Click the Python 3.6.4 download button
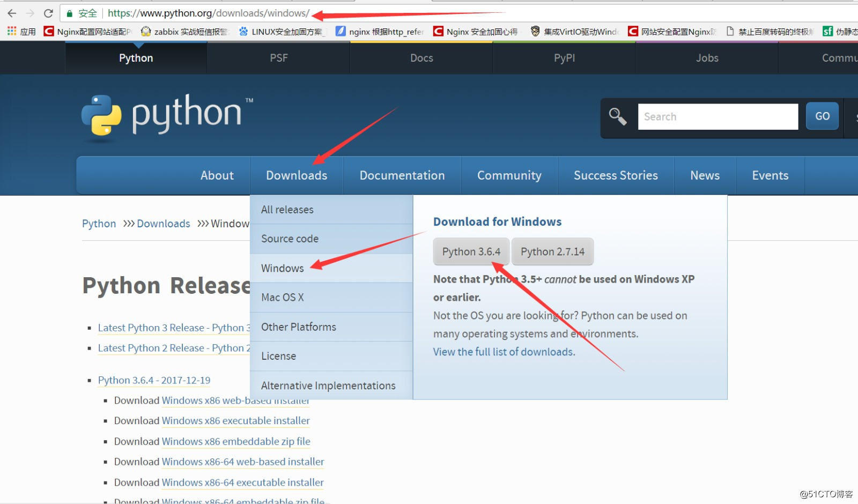858x504 pixels. point(471,251)
